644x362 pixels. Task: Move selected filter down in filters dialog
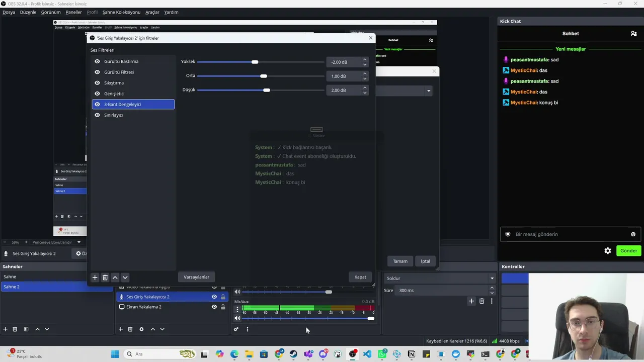coord(125,277)
